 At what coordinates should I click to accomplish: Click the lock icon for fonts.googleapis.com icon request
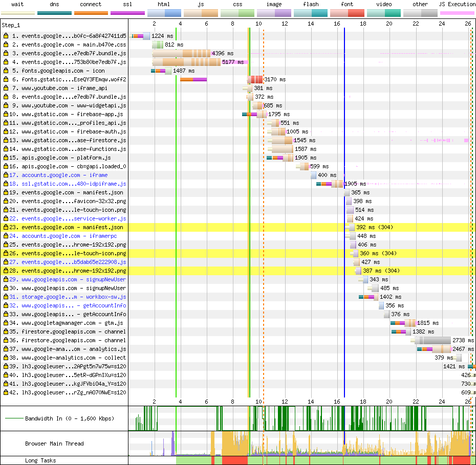point(6,71)
